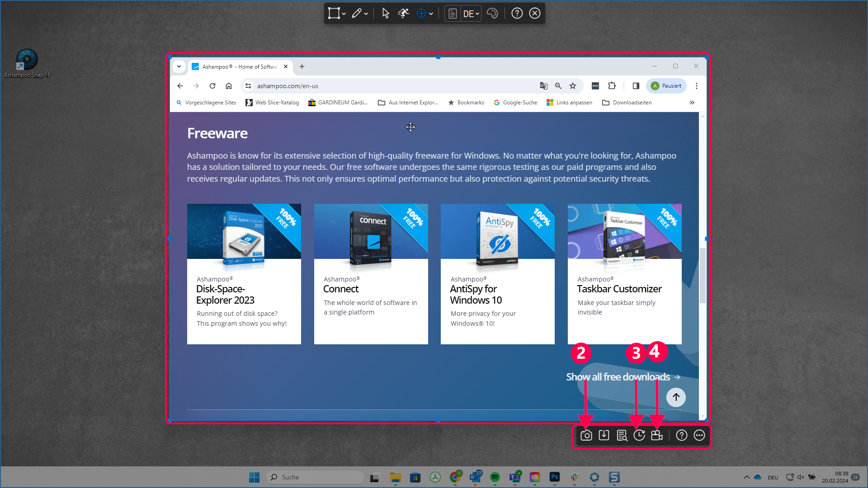Open the GARDINEUM bookmark
868x488 pixels.
tap(338, 103)
